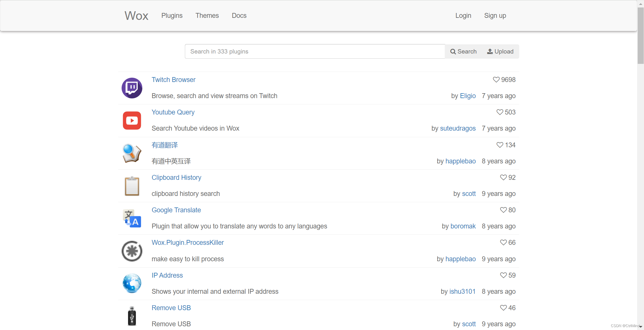Open the Plugins menu item

coord(172,16)
